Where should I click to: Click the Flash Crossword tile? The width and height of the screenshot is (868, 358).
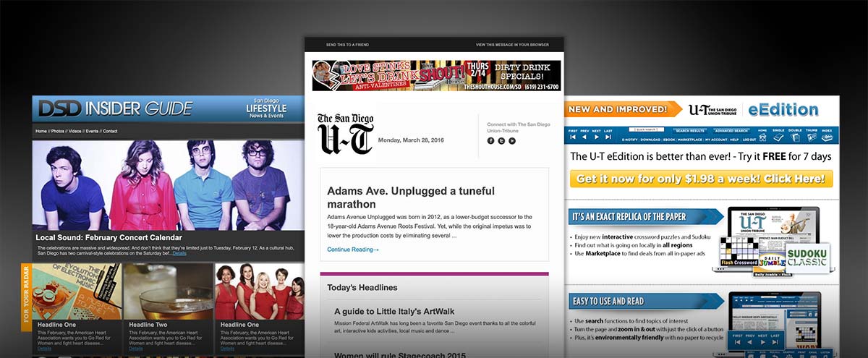click(x=738, y=252)
